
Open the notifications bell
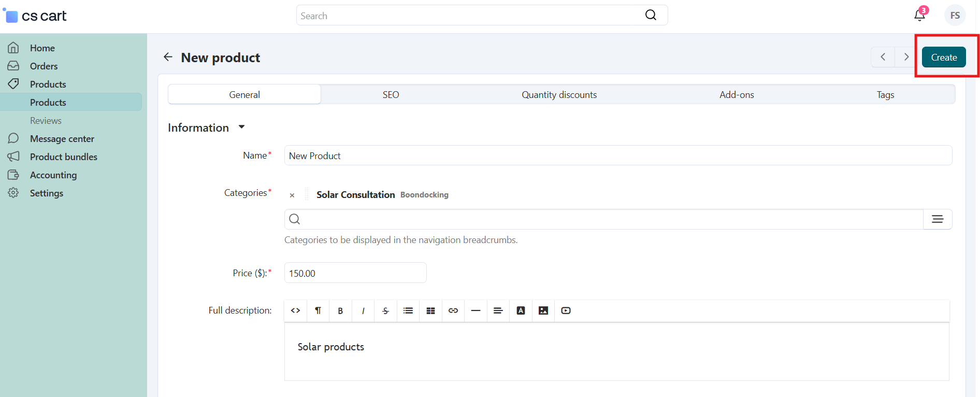pos(919,16)
